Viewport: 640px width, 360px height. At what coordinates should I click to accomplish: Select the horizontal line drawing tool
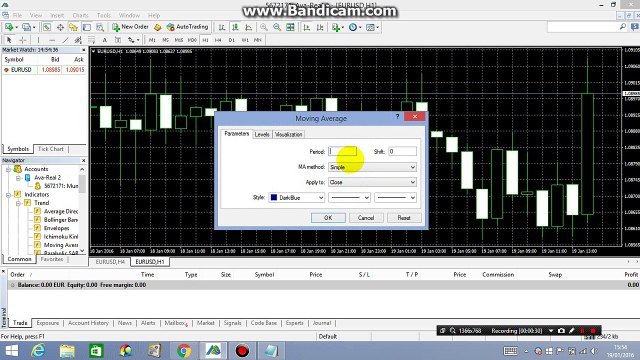[x=52, y=40]
